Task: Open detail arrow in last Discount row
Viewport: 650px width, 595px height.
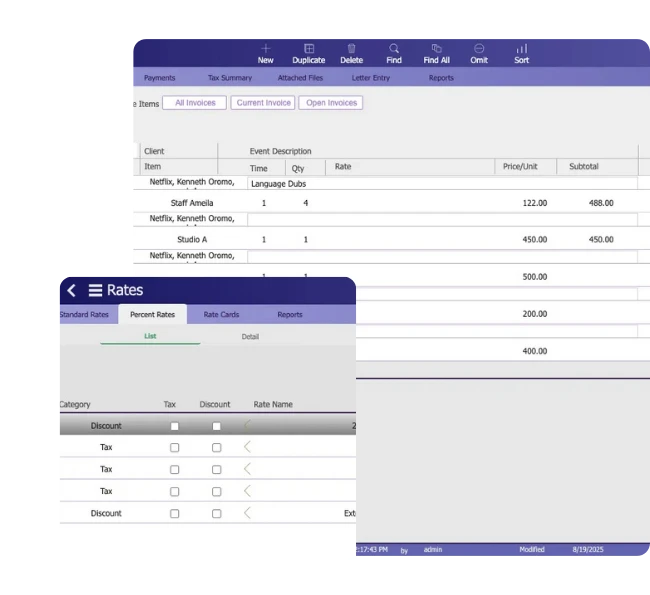Action: pyautogui.click(x=247, y=513)
